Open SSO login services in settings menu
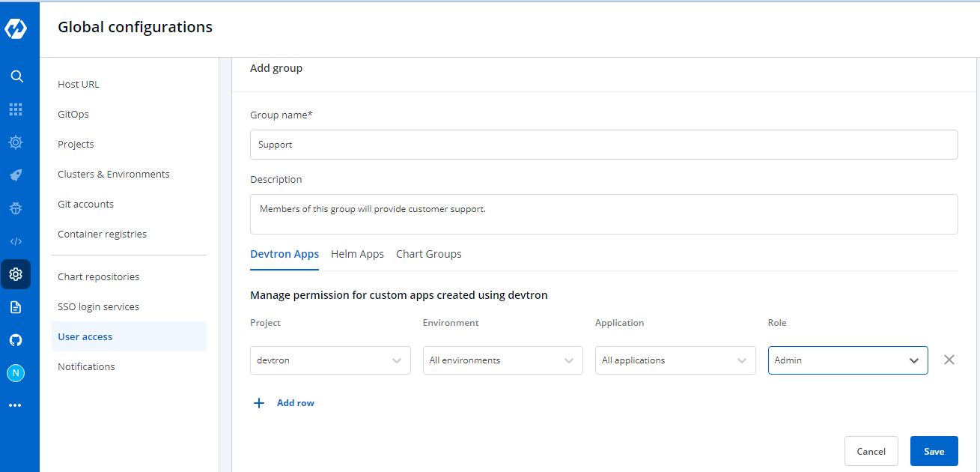Image resolution: width=980 pixels, height=472 pixels. [98, 306]
